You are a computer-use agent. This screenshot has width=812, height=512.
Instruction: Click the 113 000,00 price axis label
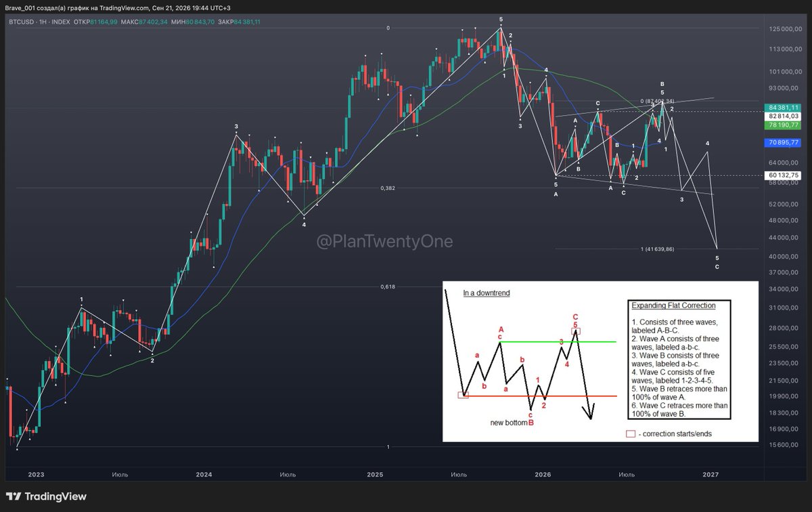(x=785, y=49)
